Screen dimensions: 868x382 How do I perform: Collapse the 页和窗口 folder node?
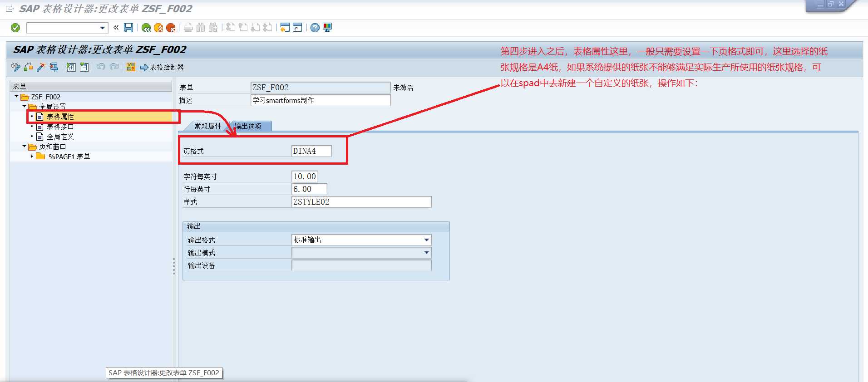tap(24, 146)
